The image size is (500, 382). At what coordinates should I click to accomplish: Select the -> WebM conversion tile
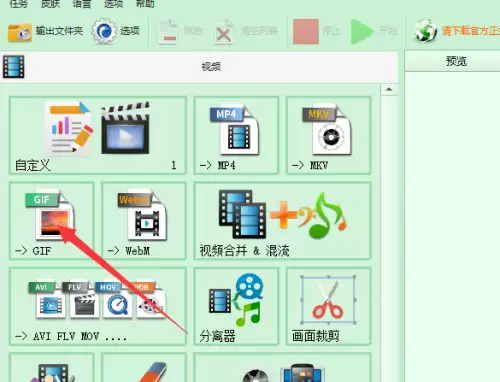point(144,221)
